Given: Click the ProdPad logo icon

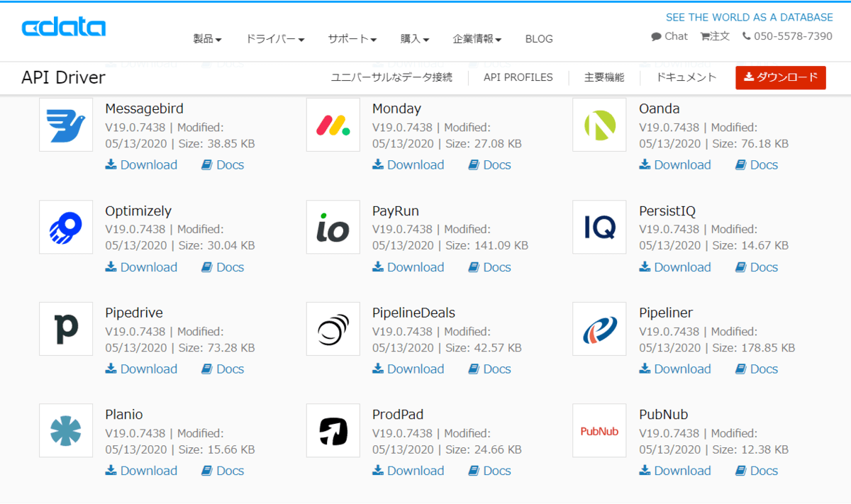Looking at the screenshot, I should coord(333,430).
